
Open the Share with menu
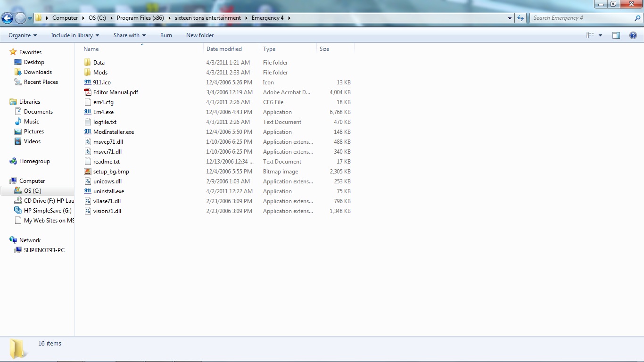(130, 35)
